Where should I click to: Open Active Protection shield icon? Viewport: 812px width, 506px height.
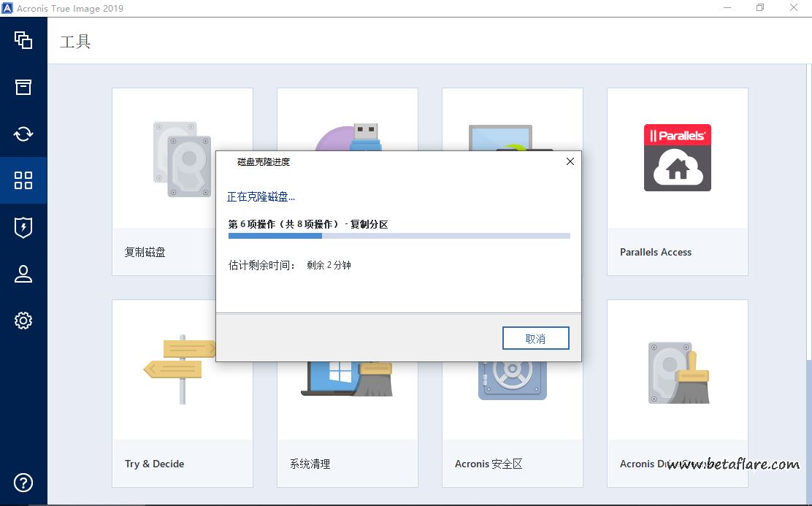click(x=23, y=227)
